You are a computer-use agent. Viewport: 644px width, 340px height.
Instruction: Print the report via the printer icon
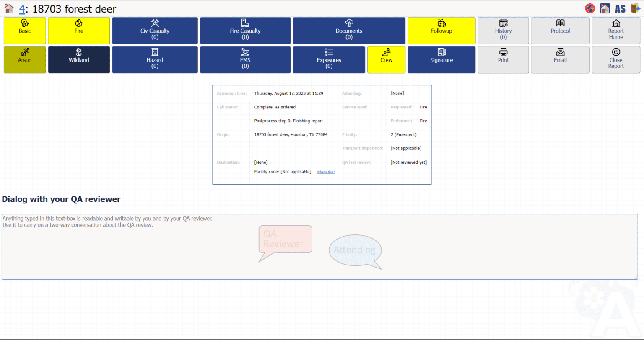click(x=503, y=59)
